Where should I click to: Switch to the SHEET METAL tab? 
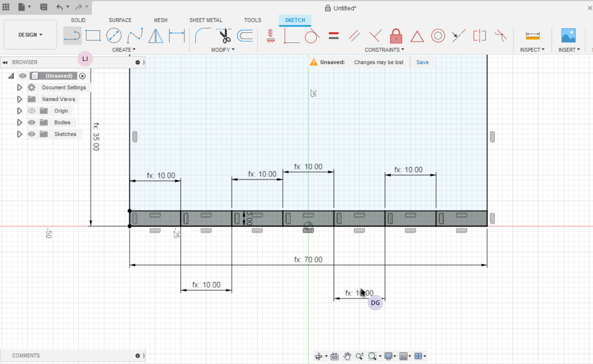[206, 20]
